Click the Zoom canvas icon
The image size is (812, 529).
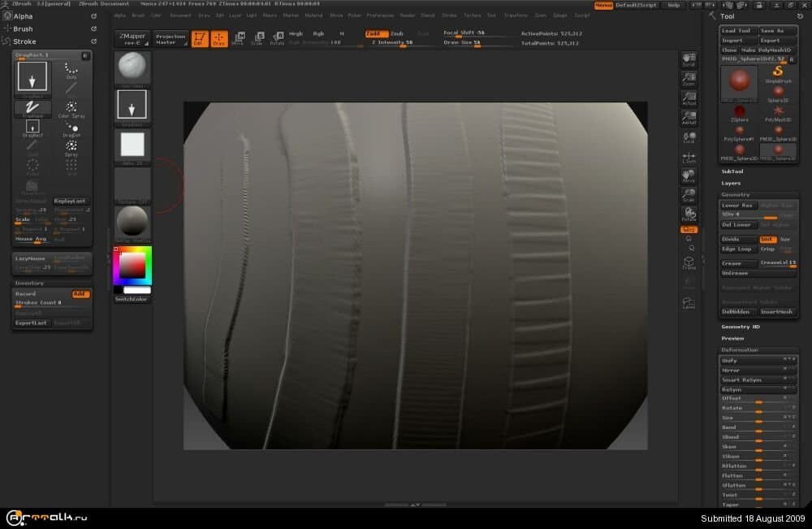[x=689, y=79]
